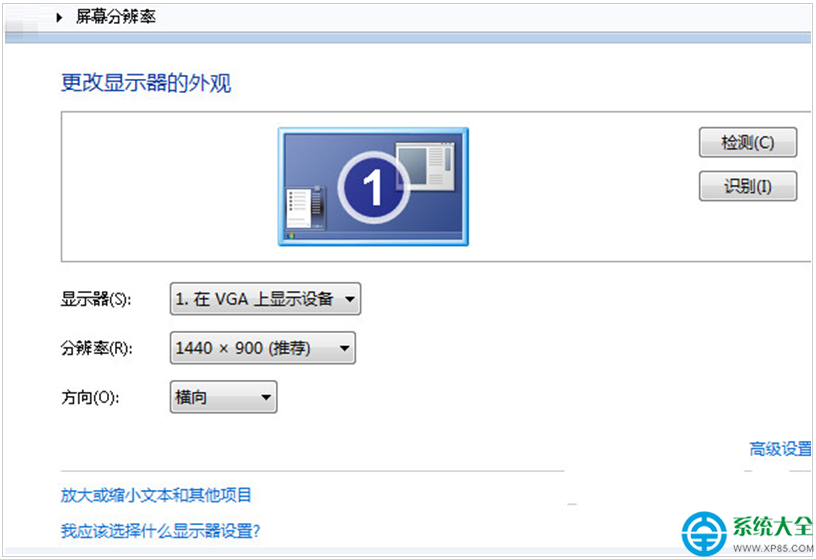Select the monitor 1 display thumbnail
The height and width of the screenshot is (559, 816).
click(x=373, y=186)
